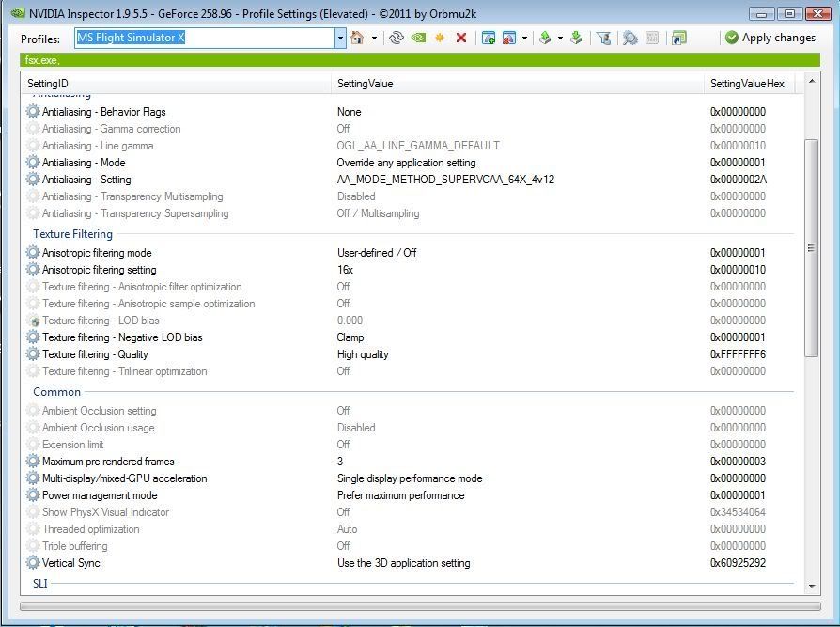This screenshot has width=840, height=627.
Task: Open the dropdown arrow beside export icon
Action: pyautogui.click(x=560, y=38)
